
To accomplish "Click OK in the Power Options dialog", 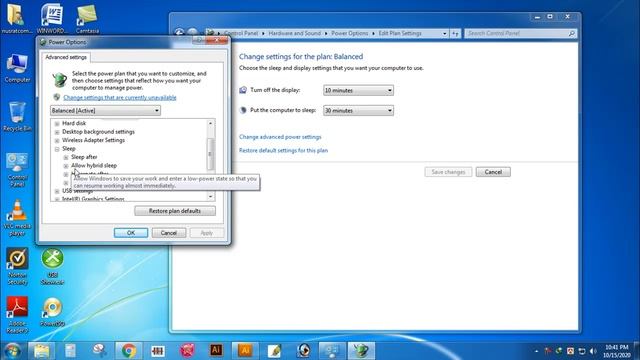I will click(x=131, y=233).
